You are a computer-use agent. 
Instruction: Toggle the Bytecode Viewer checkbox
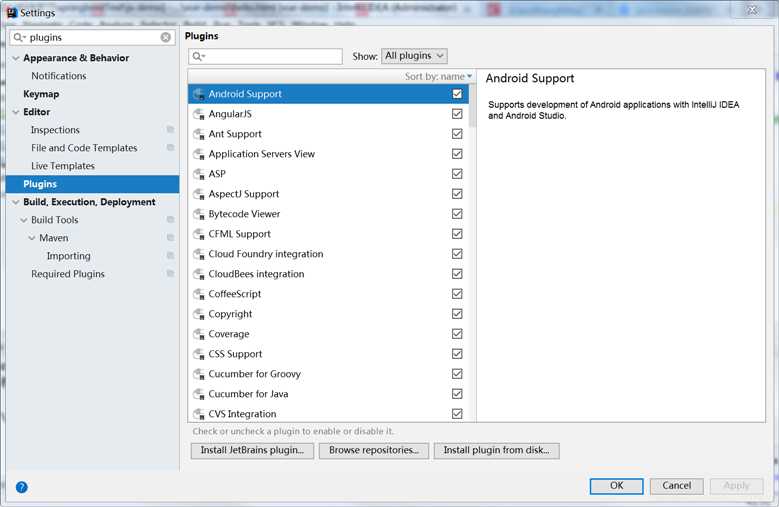coord(457,214)
